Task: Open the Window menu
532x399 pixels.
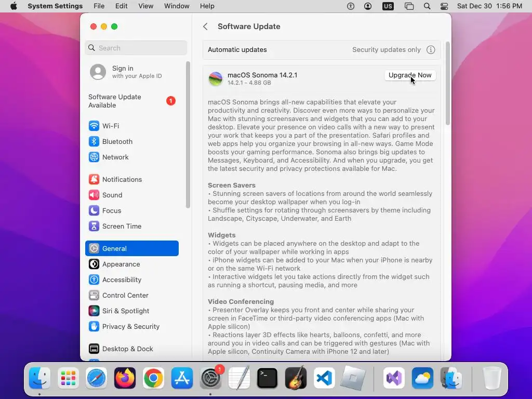Action: pos(177,6)
